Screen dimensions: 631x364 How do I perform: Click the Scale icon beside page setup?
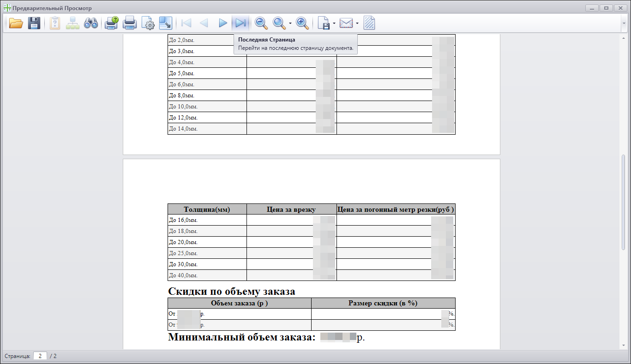pos(165,23)
